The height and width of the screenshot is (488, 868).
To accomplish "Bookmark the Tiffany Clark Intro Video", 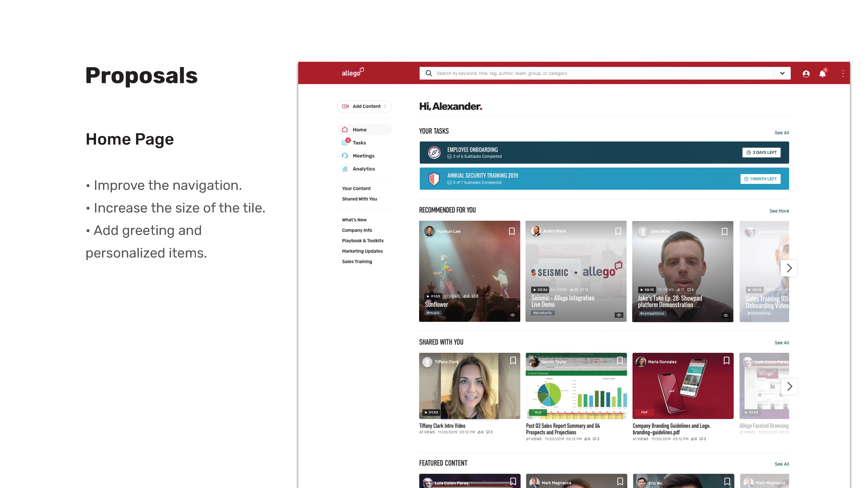I will pyautogui.click(x=513, y=361).
